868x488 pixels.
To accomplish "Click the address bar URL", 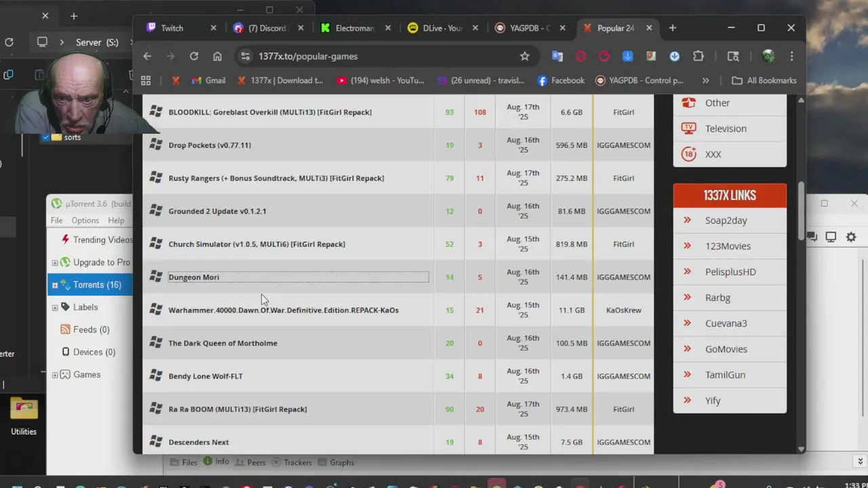I will (x=308, y=56).
